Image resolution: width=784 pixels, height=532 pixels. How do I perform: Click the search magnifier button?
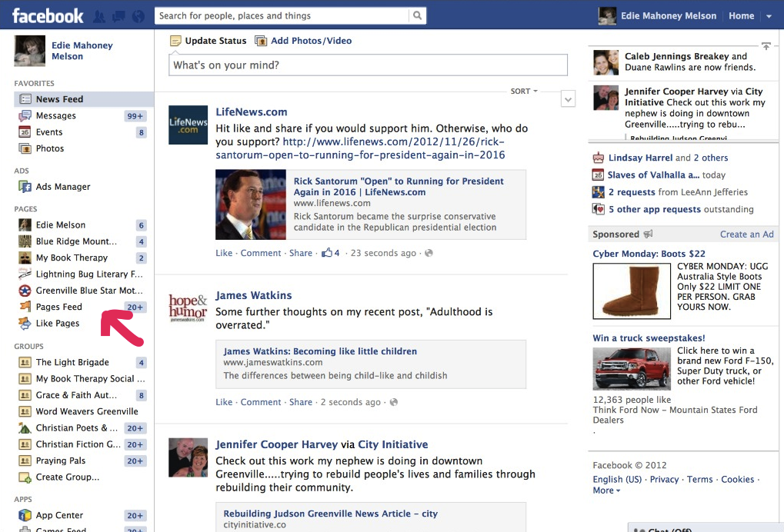tap(418, 15)
